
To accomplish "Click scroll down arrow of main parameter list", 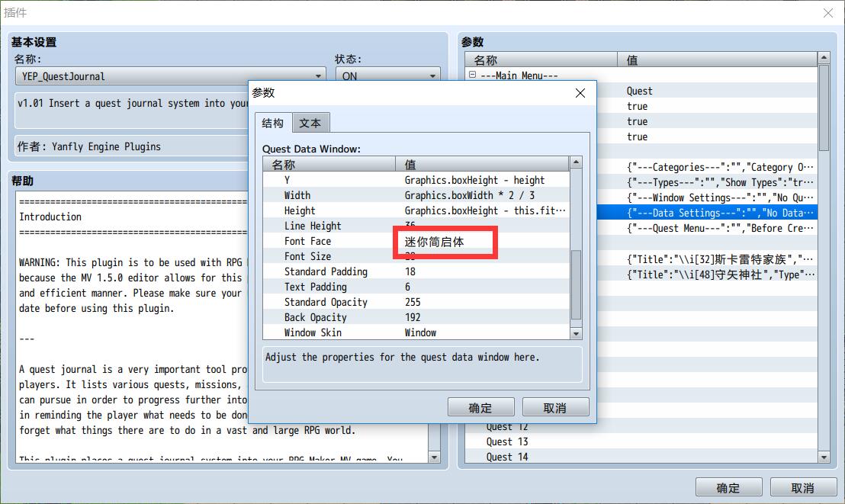I will (x=824, y=457).
